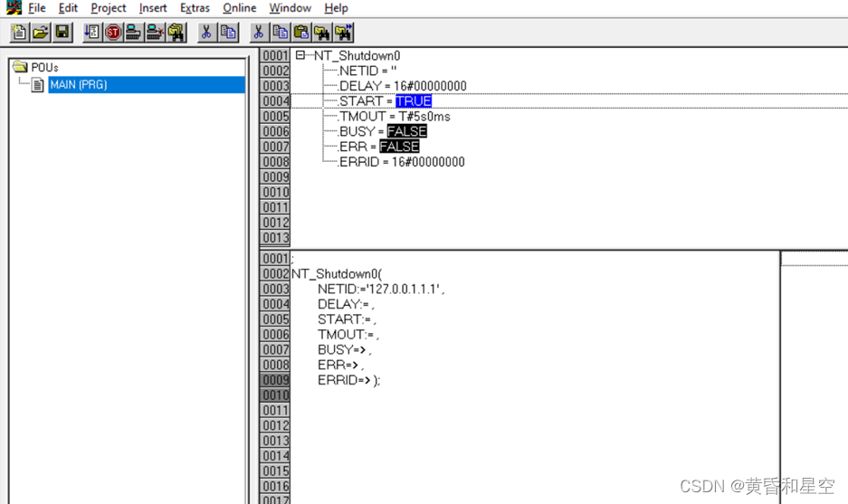
Task: Open the Window menu
Action: click(291, 8)
